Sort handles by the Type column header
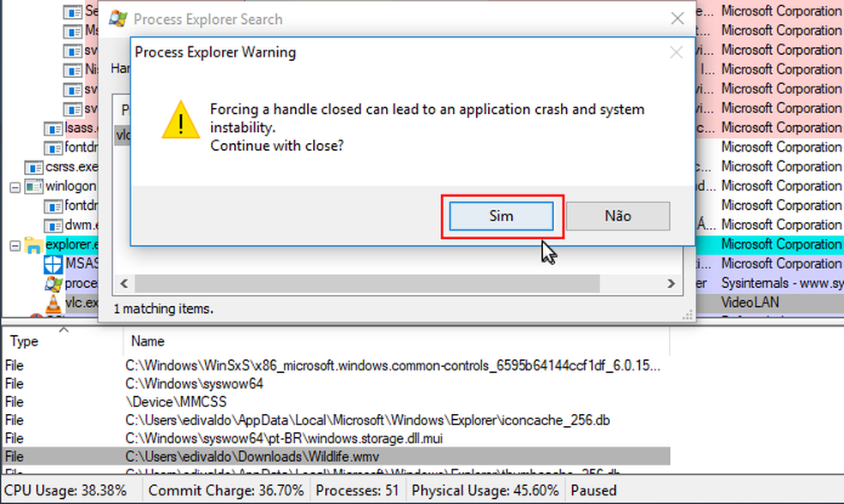844x504 pixels. 24,341
